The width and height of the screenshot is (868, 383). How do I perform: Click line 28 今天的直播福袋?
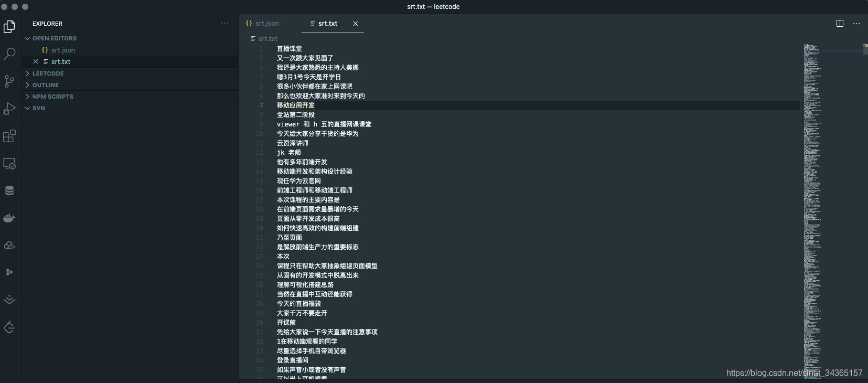(299, 304)
